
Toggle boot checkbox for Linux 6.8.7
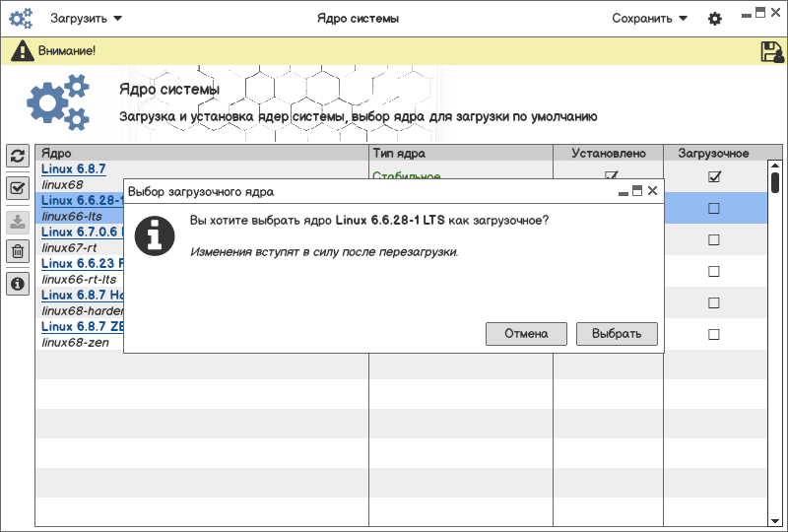pos(714,177)
